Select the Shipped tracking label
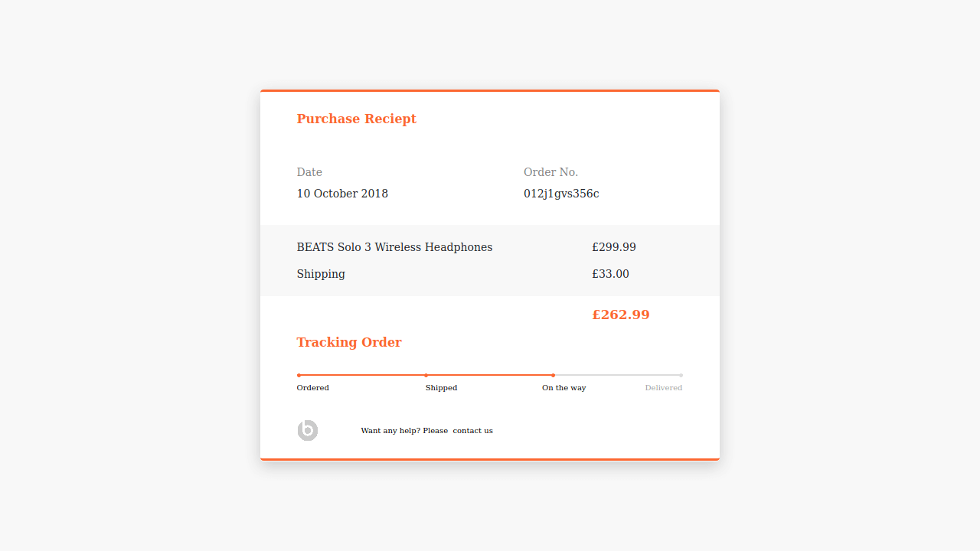Screen dimensions: 980x551 point(441,387)
